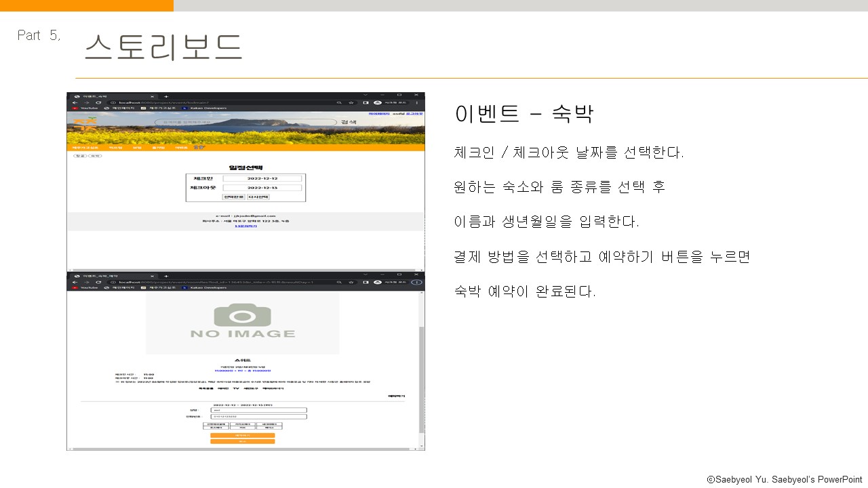Open side panel icon in bottom browser toolbar
The height and width of the screenshot is (488, 868).
click(366, 282)
